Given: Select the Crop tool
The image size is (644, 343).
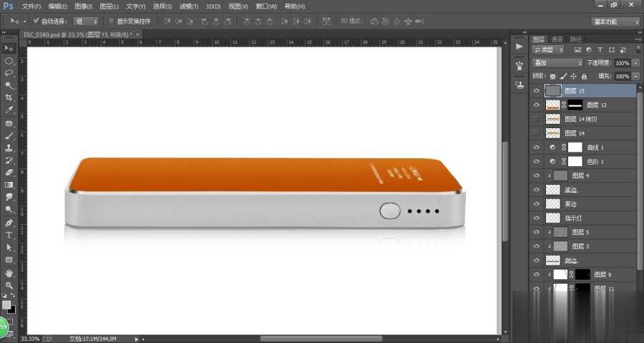Looking at the screenshot, I should tap(9, 98).
